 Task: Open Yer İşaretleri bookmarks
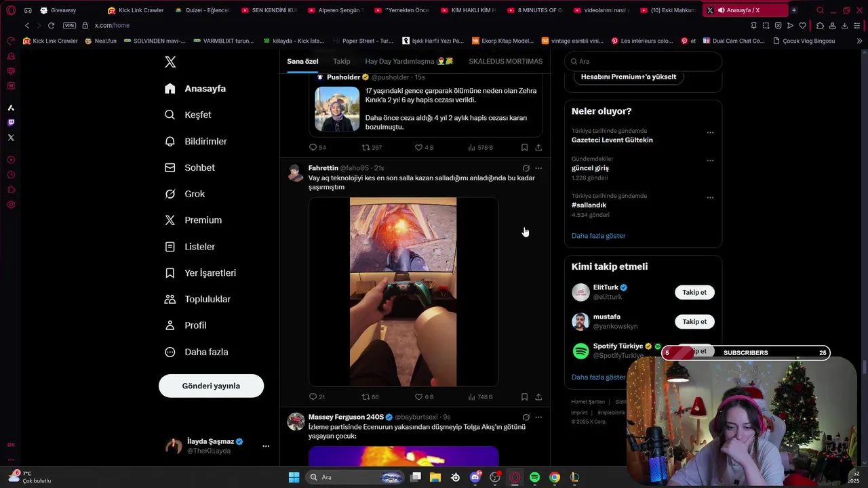[201, 272]
